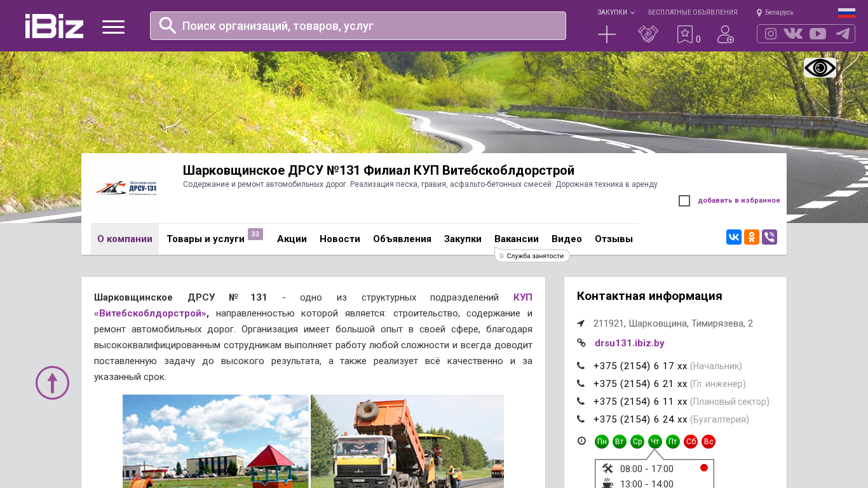Viewport: 868px width, 488px height.
Task: Select Tuesday Вт day circle
Action: pos(620,442)
